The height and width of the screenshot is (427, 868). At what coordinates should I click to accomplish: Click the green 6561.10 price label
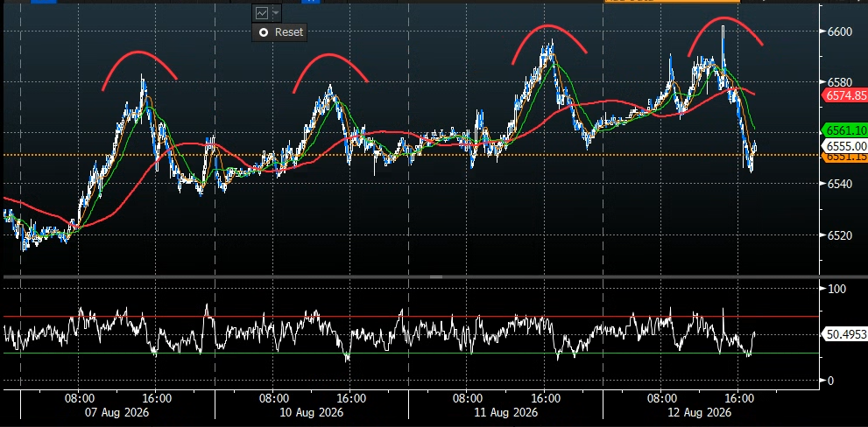[x=844, y=130]
